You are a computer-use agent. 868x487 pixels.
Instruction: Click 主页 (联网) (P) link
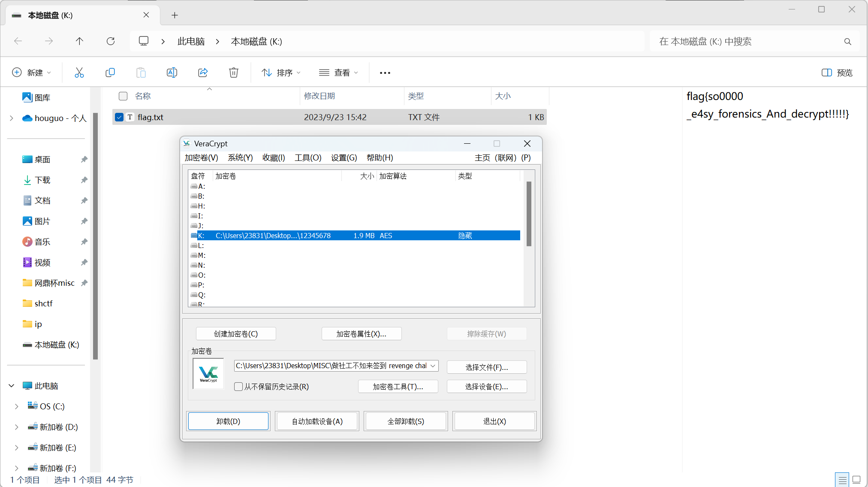pyautogui.click(x=503, y=158)
